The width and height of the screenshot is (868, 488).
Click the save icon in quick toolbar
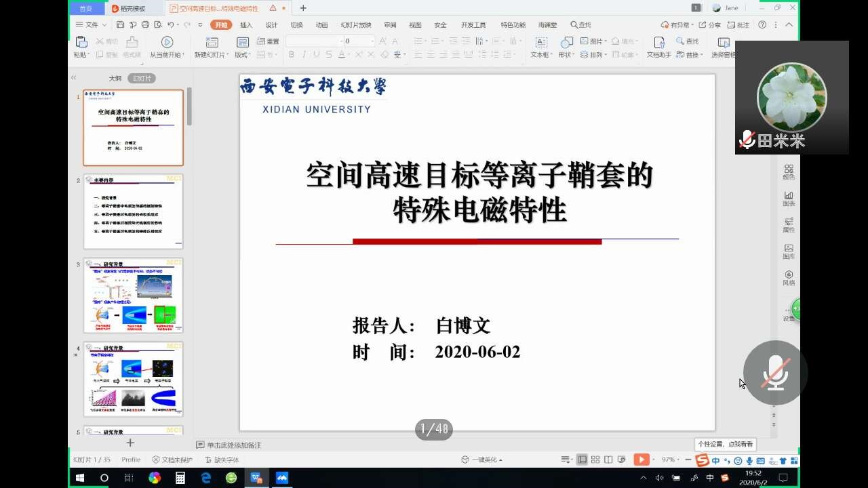tap(121, 25)
